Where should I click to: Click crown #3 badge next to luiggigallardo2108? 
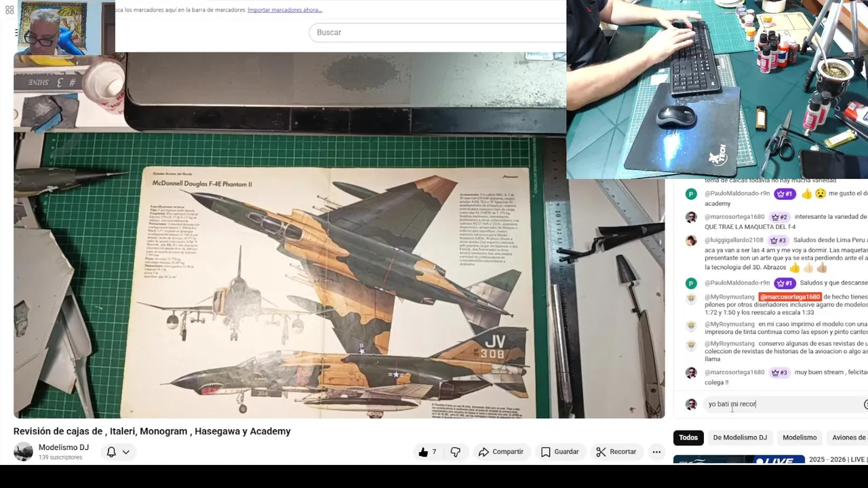click(x=777, y=240)
